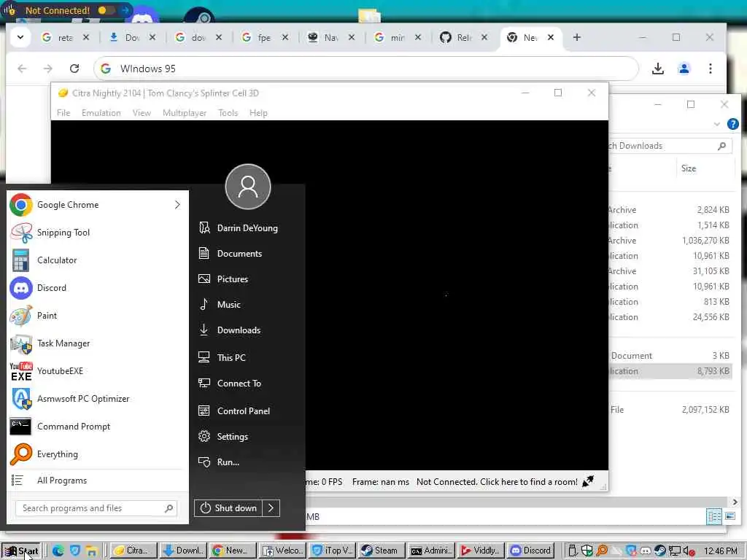Click the volume icon in system tray
The width and height of the screenshot is (747, 560).
point(688,551)
